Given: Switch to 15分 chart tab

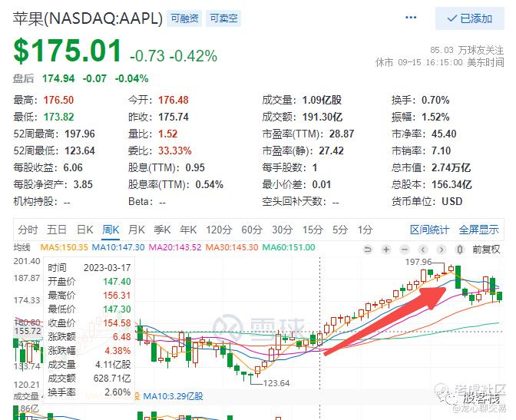Looking at the screenshot, I should point(313,230).
